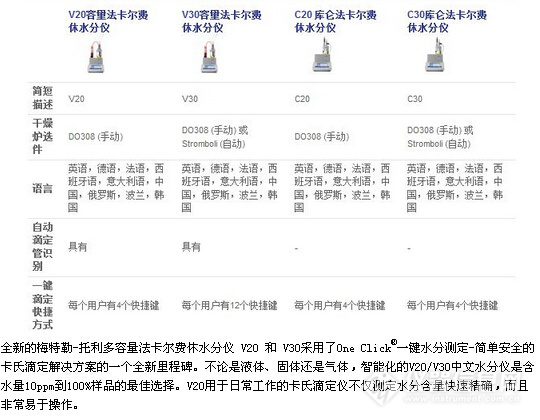
Task: Click the C30 coulometric titrator image
Action: pyautogui.click(x=435, y=55)
